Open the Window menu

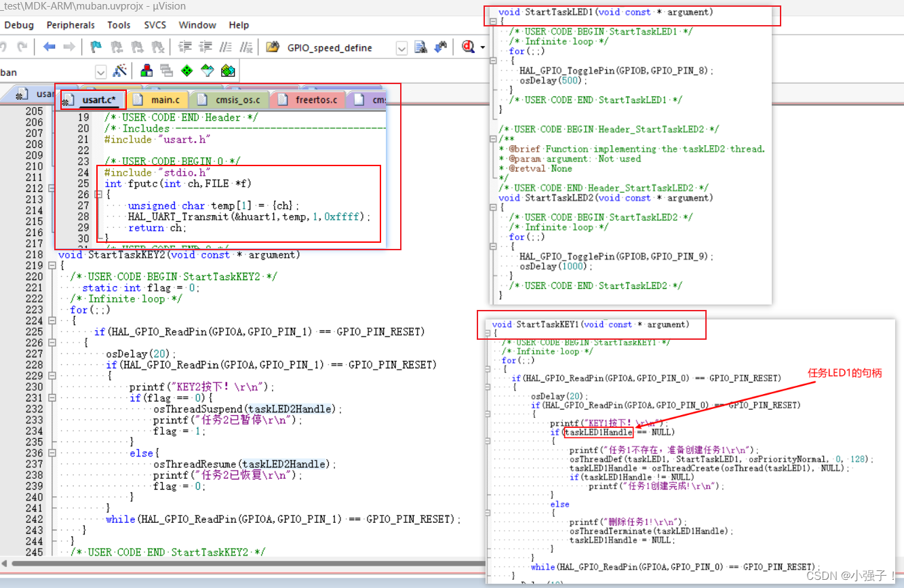(x=197, y=24)
